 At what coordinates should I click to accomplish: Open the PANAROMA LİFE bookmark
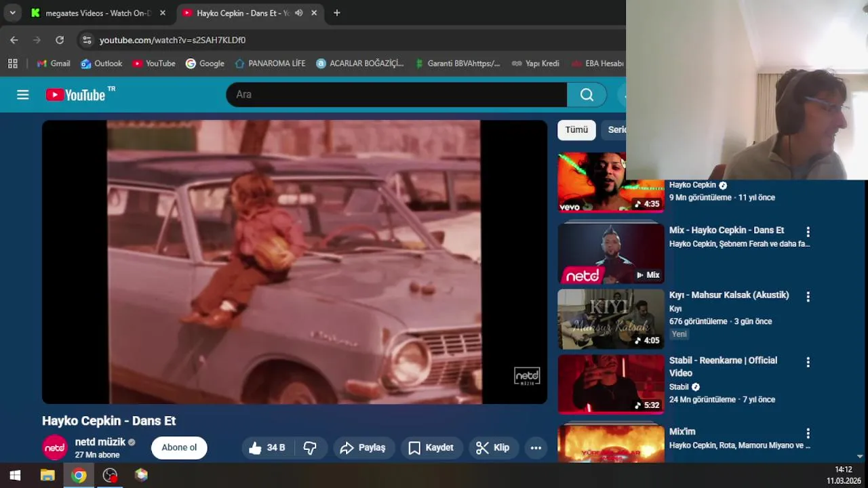coord(270,63)
